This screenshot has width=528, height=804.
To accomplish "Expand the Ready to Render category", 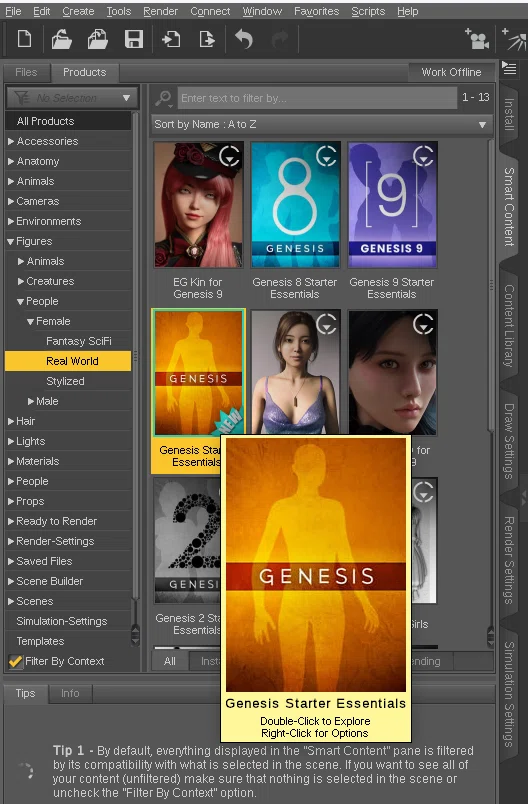I will pyautogui.click(x=11, y=521).
